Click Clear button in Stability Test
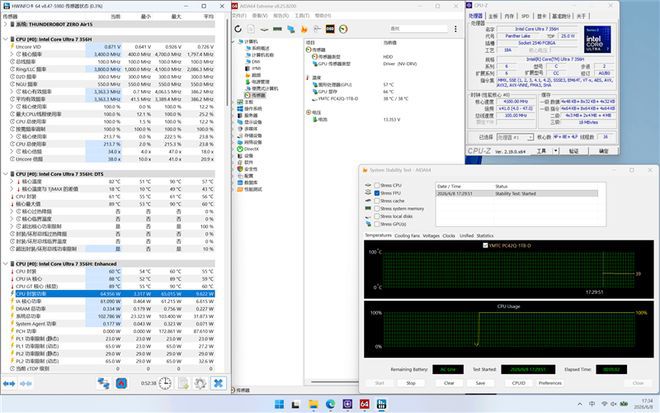The height and width of the screenshot is (413, 660). [449, 383]
